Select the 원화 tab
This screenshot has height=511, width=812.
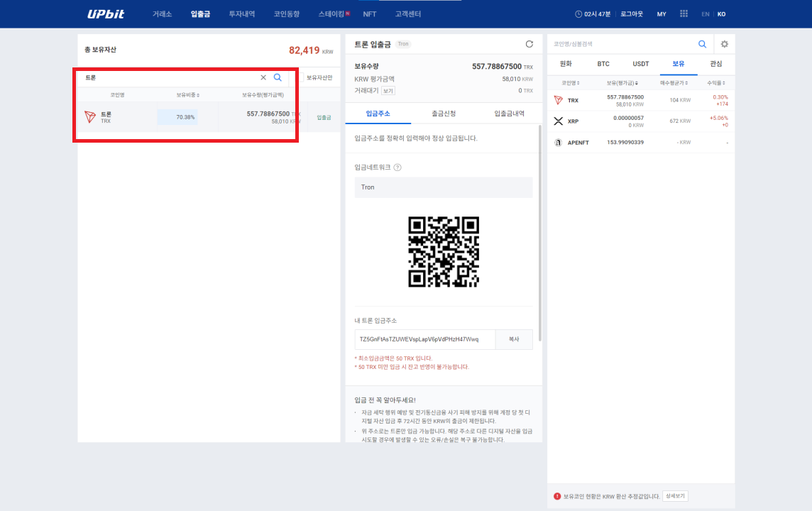(566, 64)
